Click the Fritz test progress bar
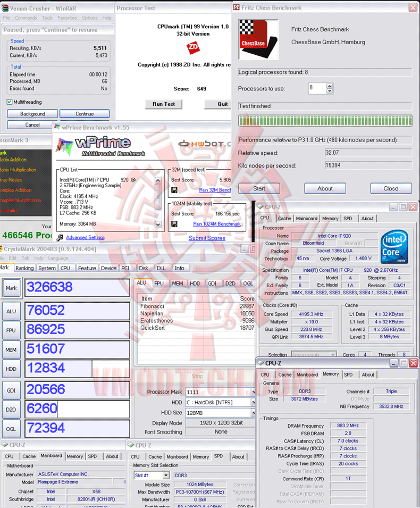The width and height of the screenshot is (420, 508). [325, 121]
